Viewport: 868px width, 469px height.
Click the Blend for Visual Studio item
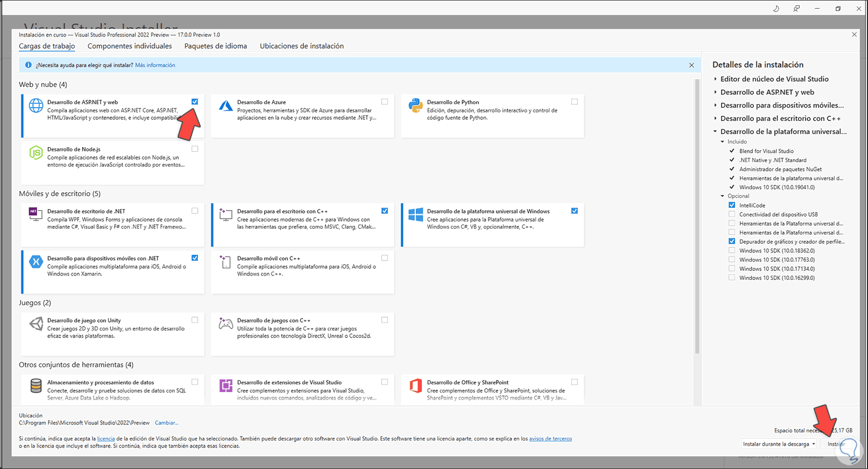pyautogui.click(x=766, y=151)
